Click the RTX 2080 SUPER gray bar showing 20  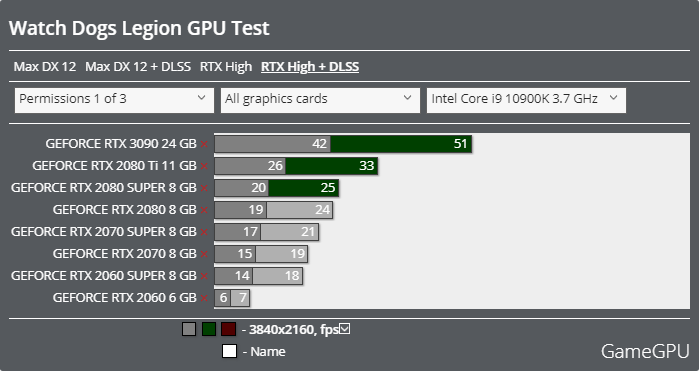(x=242, y=188)
